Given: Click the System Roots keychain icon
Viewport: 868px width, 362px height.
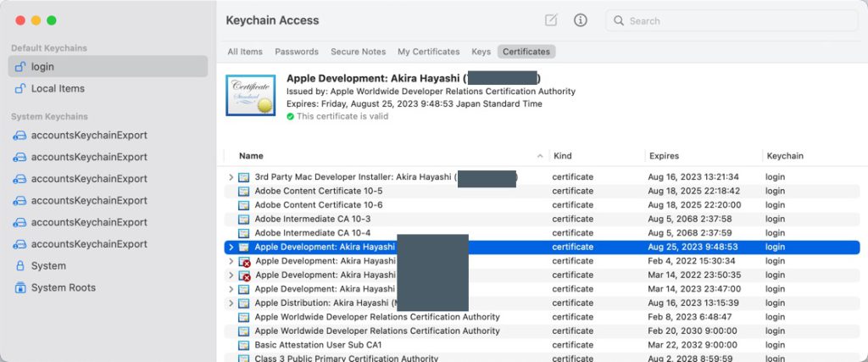Looking at the screenshot, I should pyautogui.click(x=20, y=288).
